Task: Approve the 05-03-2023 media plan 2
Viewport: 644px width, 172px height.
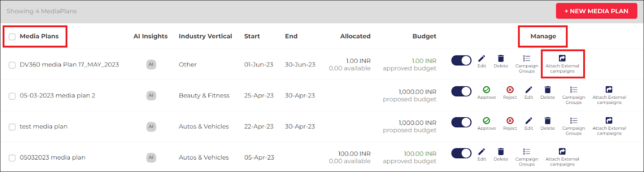Action: 486,93
